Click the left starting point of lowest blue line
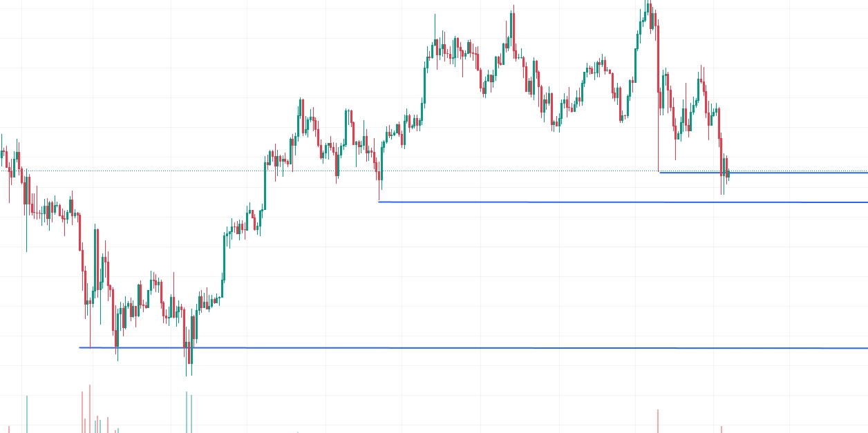This screenshot has width=868, height=433. 80,347
